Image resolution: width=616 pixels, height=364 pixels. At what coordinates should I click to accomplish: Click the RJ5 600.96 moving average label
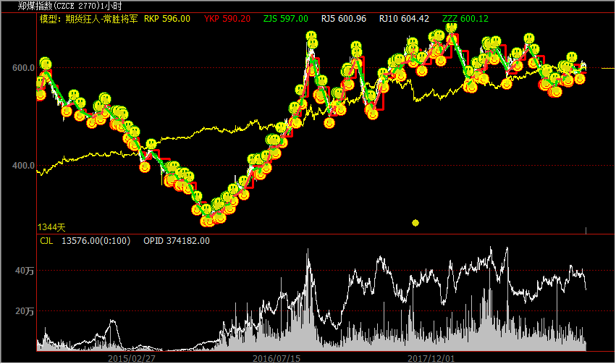343,18
